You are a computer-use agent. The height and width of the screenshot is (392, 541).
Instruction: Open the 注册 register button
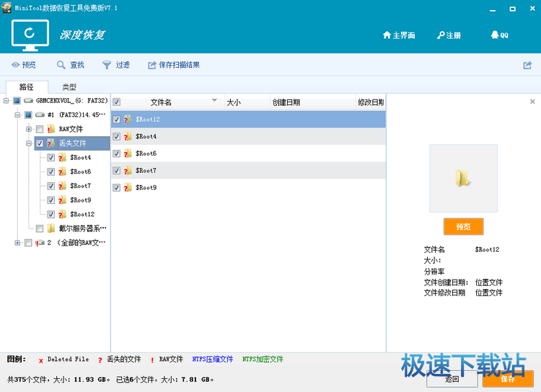click(x=449, y=35)
